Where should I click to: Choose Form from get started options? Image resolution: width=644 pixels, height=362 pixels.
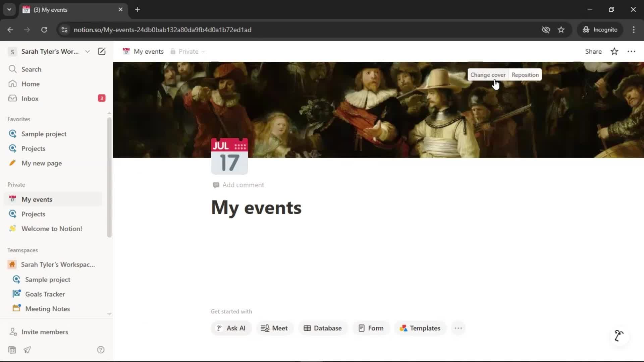point(371,328)
